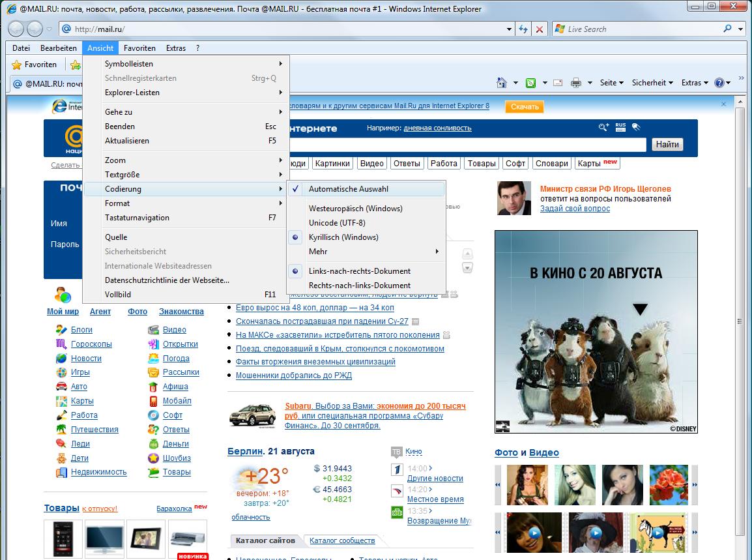
Task: Click the Read Mail envelope icon
Action: coord(558,83)
